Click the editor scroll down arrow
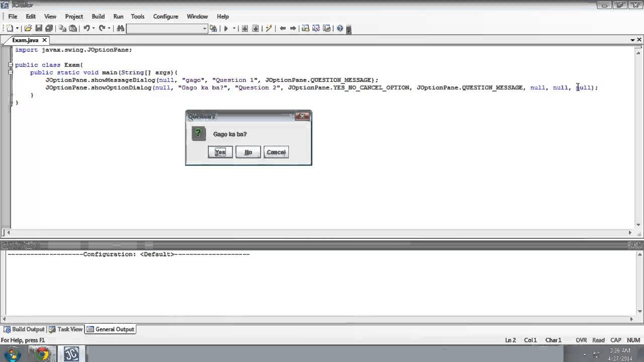This screenshot has height=362, width=644. (x=639, y=225)
